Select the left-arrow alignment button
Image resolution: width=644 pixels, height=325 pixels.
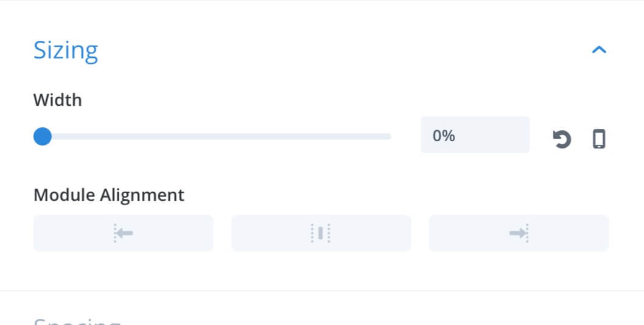[x=123, y=233]
